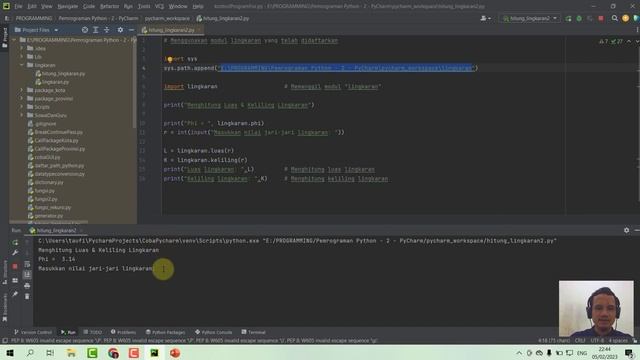640x360 pixels.
Task: Click the collapse all icon in Project panel
Action: pos(107,30)
